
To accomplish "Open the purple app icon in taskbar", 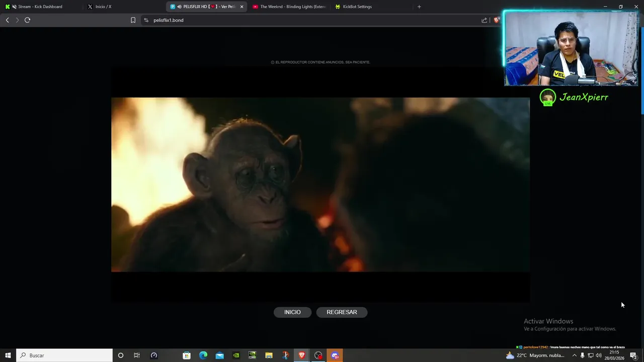I will (x=335, y=355).
